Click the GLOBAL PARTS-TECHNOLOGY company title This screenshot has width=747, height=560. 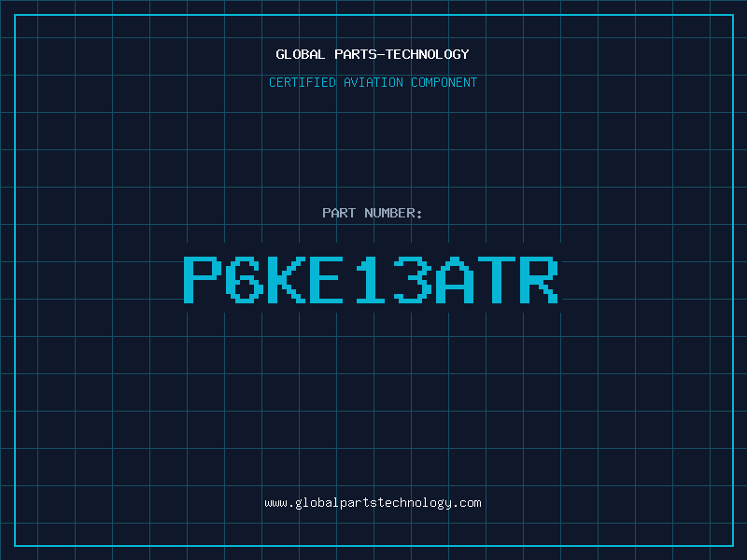[373, 54]
